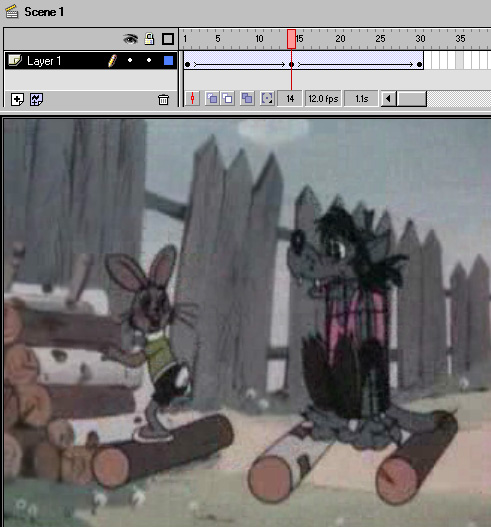This screenshot has height=527, width=491.
Task: Add a motion guide layer
Action: (36, 99)
